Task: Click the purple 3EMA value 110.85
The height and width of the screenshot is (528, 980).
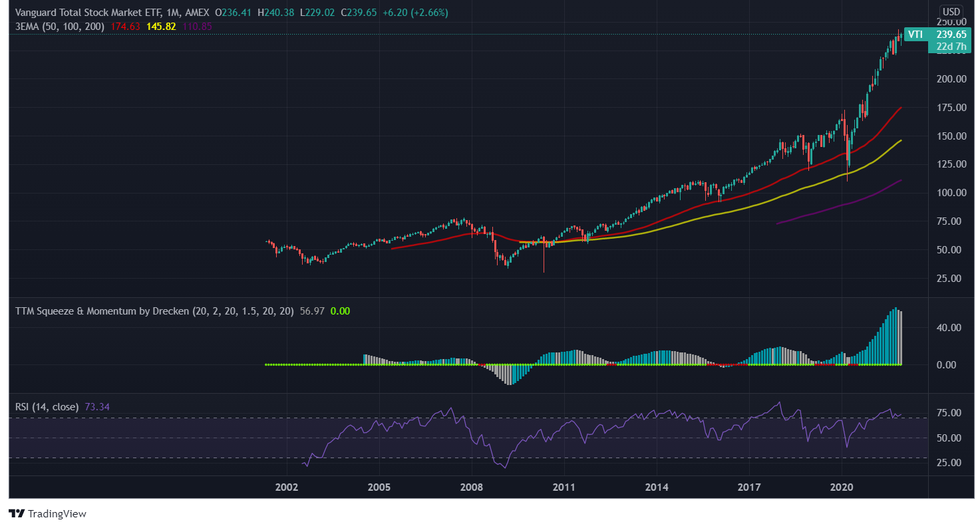Action: pos(197,27)
